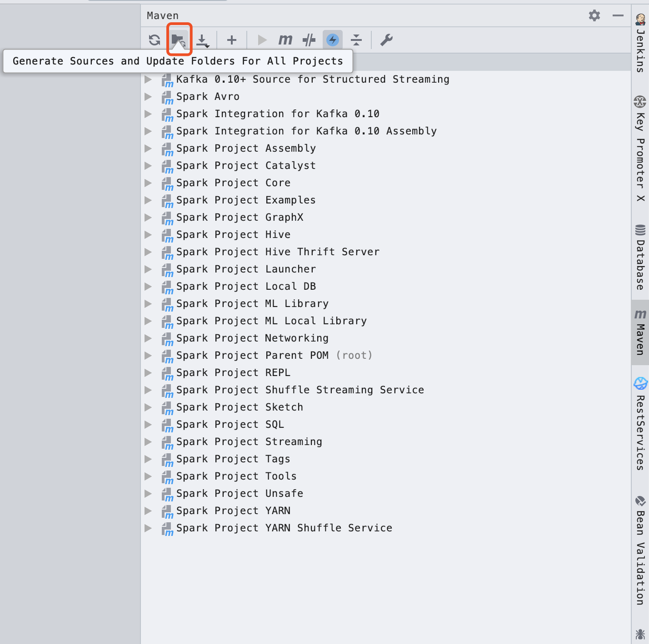Viewport: 649px width, 644px height.
Task: Click Maven icon beside Spark Project Assembly
Action: click(167, 149)
